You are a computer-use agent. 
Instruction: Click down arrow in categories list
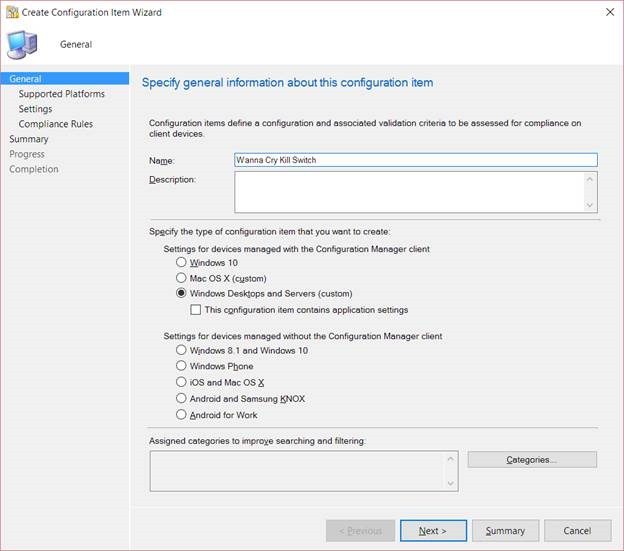tap(450, 483)
